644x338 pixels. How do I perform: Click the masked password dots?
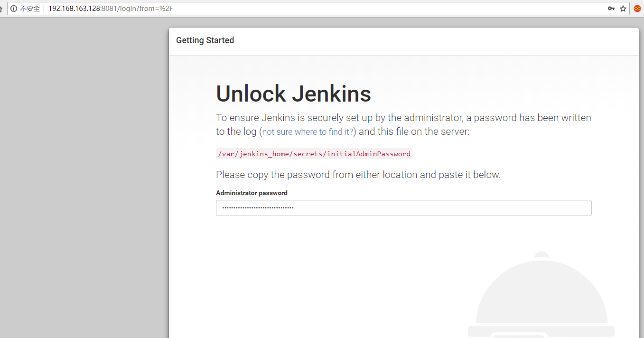tap(258, 208)
